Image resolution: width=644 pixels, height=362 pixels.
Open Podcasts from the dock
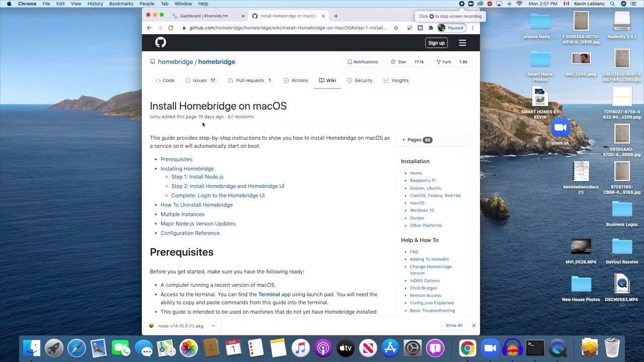point(323,348)
